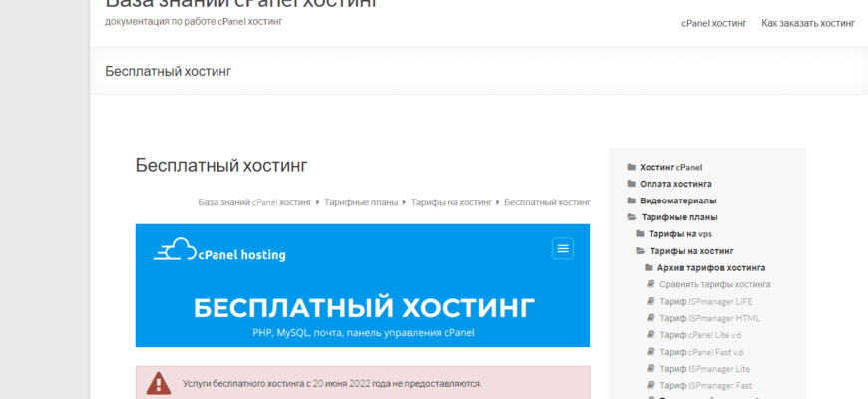Click the document icon beside Тариф ISPmanager Fast
Image resolution: width=868 pixels, height=399 pixels.
(x=651, y=386)
